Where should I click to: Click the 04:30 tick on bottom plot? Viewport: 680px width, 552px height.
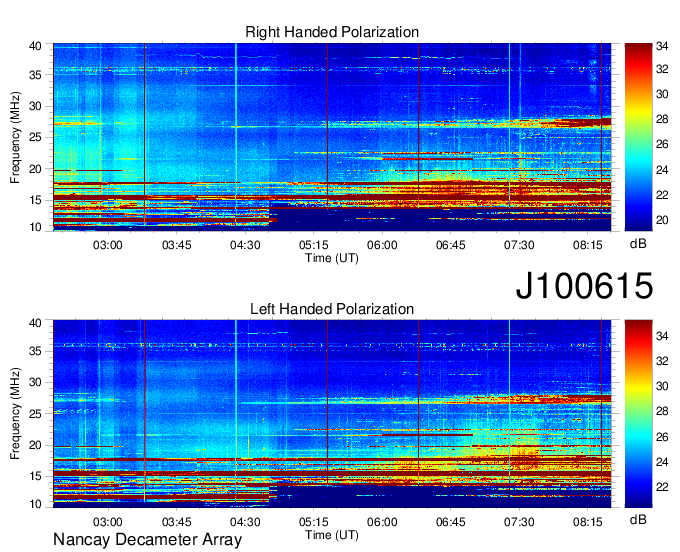coord(245,522)
